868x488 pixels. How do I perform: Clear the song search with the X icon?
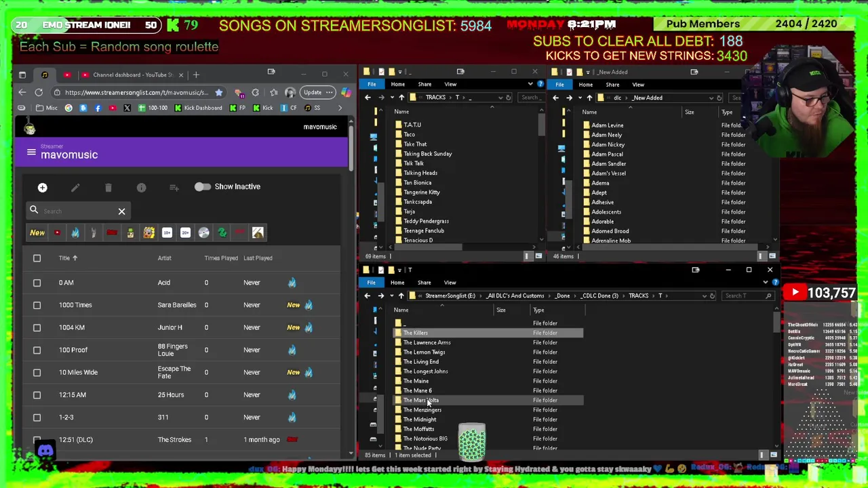point(121,211)
